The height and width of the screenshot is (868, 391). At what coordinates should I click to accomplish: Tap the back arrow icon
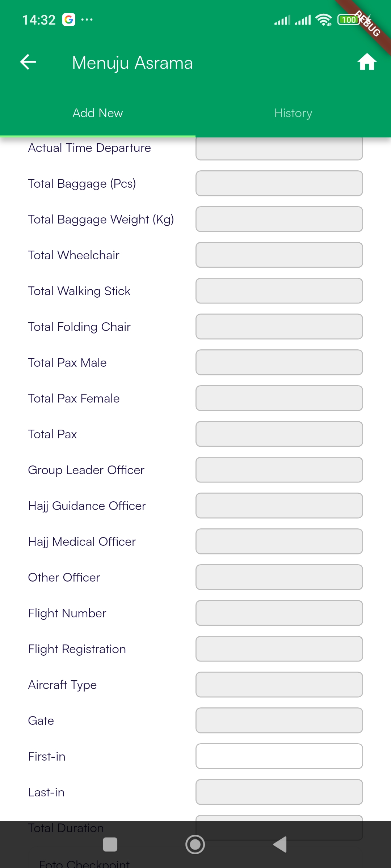coord(28,62)
